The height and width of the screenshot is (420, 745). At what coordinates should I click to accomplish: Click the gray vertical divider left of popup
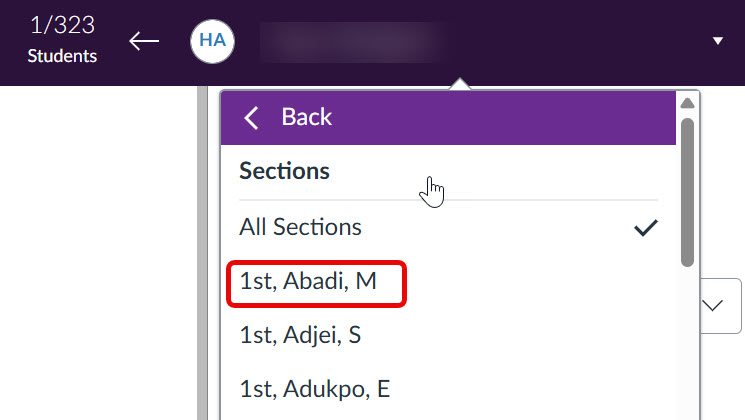[202, 253]
